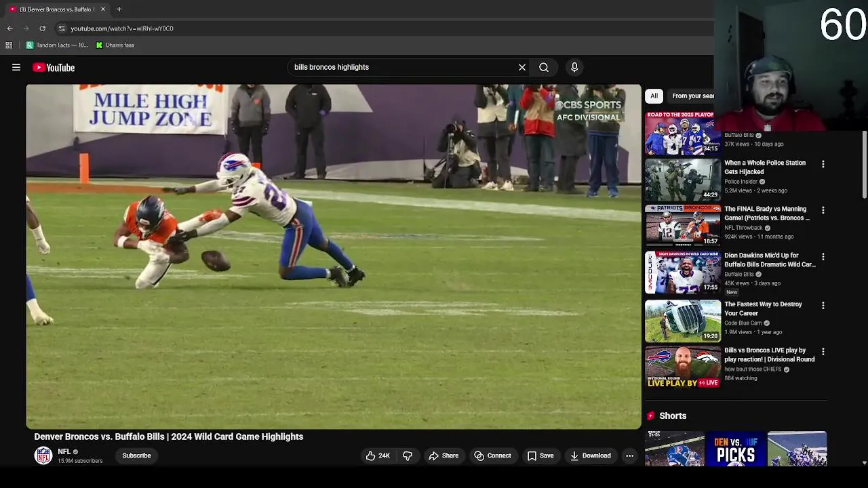Open more actions three-dot menu under video
Viewport: 868px width, 488px height.
pos(629,455)
